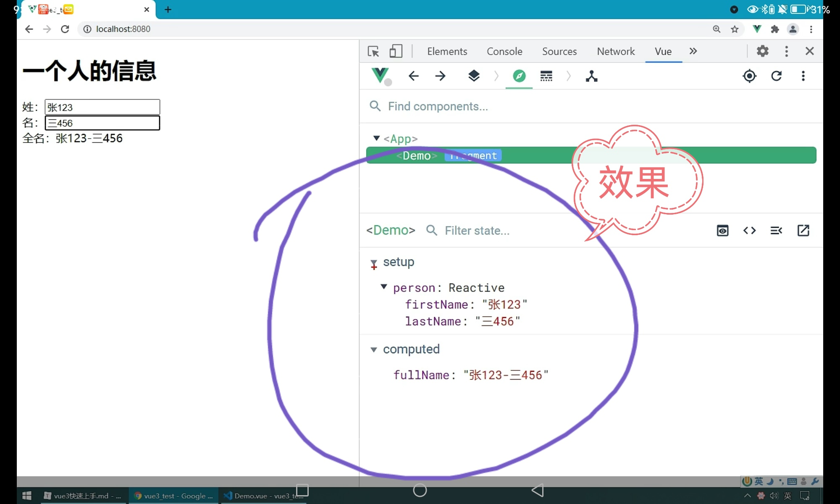Collapse the person Reactive object
This screenshot has width=840, height=504.
click(x=383, y=287)
